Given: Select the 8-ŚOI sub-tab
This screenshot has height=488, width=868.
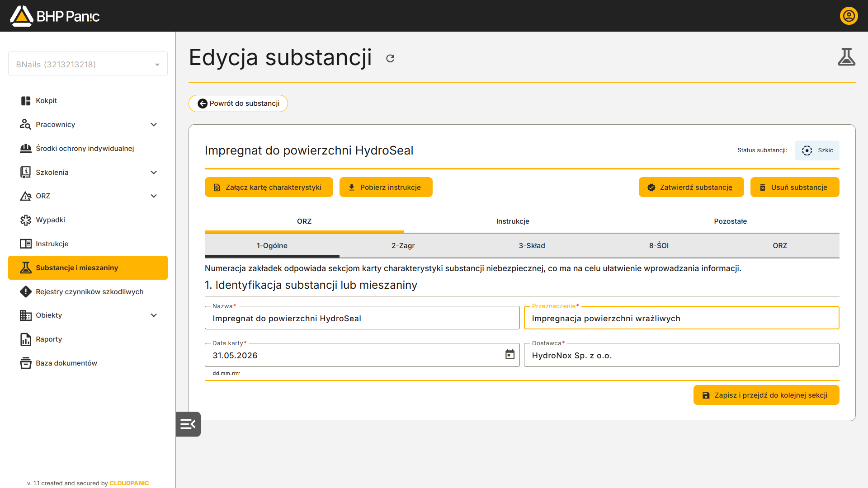Looking at the screenshot, I should click(659, 246).
